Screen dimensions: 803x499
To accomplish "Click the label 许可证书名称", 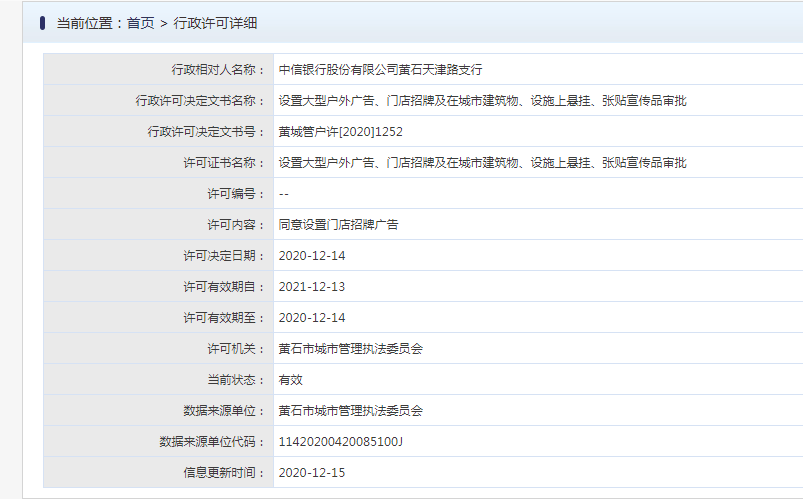I will pyautogui.click(x=225, y=163).
